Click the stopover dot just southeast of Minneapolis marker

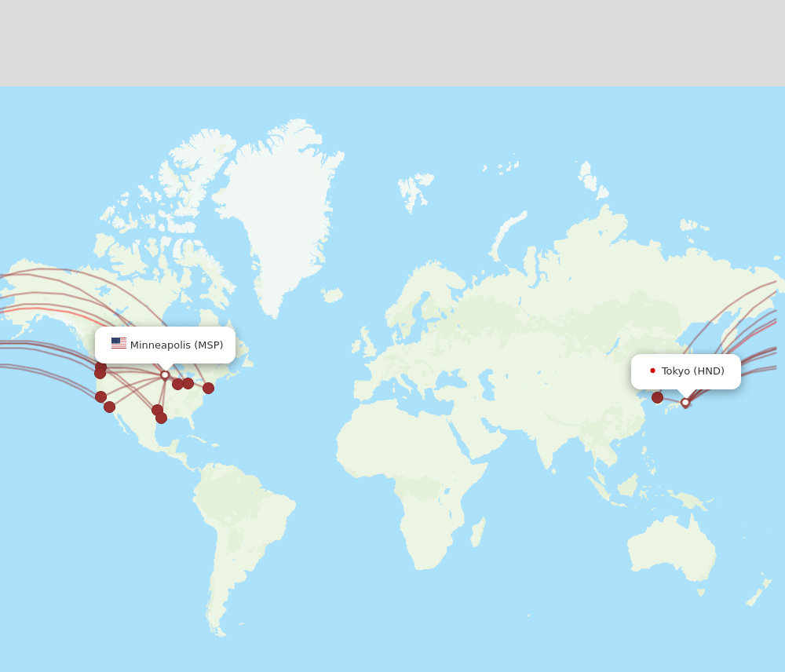point(177,384)
